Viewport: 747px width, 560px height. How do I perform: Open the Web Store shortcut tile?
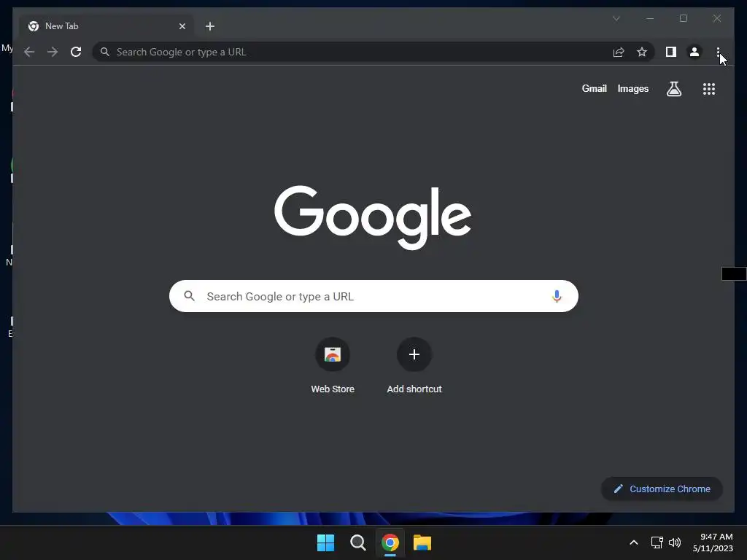coord(333,366)
